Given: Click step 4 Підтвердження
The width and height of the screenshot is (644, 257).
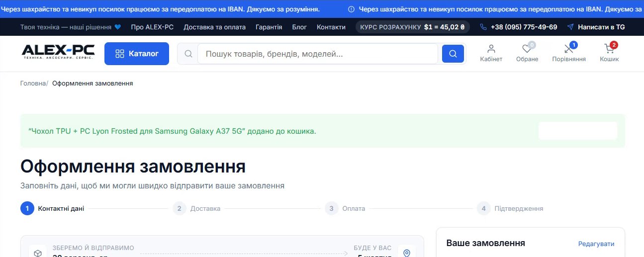Looking at the screenshot, I should tap(510, 208).
